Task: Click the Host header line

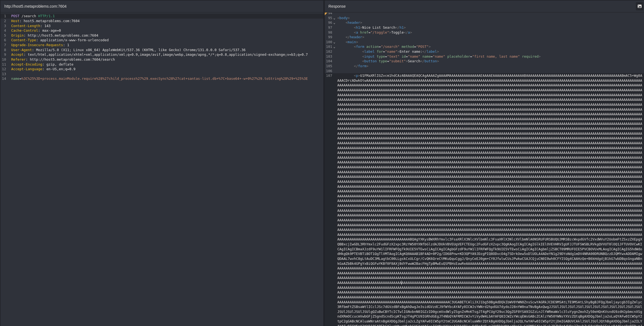Action: pos(45,21)
